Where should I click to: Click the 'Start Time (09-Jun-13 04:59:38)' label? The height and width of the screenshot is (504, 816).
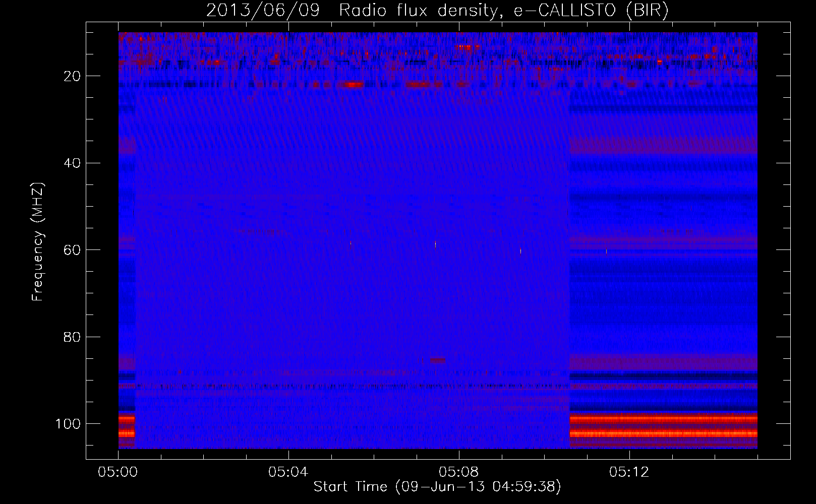tap(437, 487)
